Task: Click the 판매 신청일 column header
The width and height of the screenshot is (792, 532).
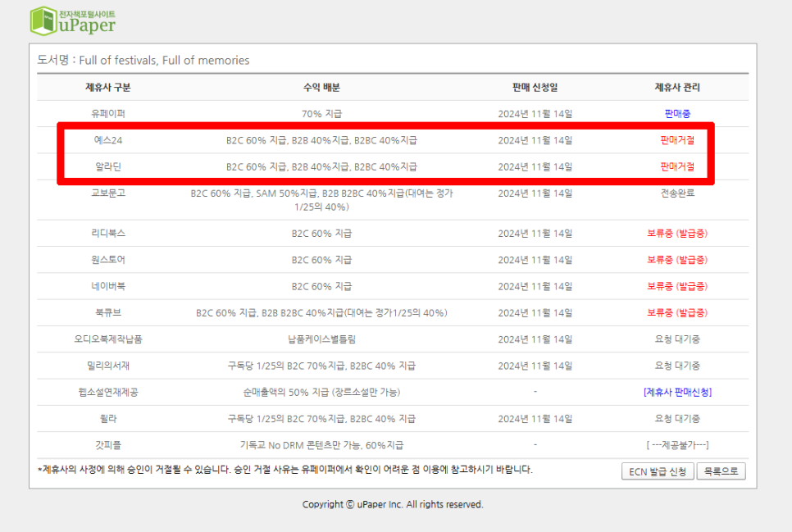Action: click(x=535, y=88)
